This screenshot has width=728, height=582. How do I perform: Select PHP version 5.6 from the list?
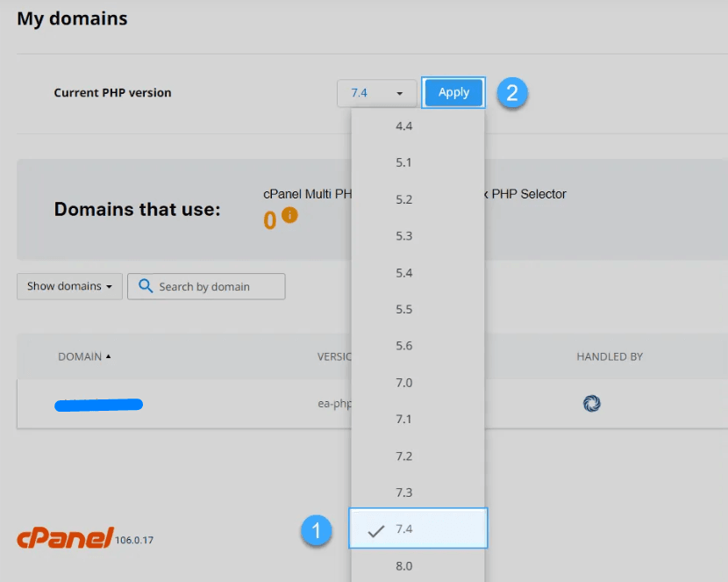point(403,345)
